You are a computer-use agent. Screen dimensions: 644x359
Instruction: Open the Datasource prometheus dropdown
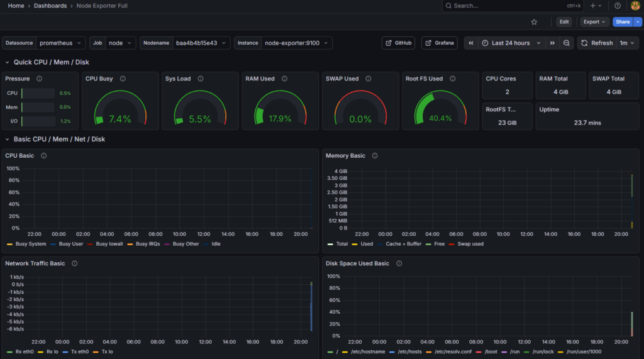click(60, 43)
